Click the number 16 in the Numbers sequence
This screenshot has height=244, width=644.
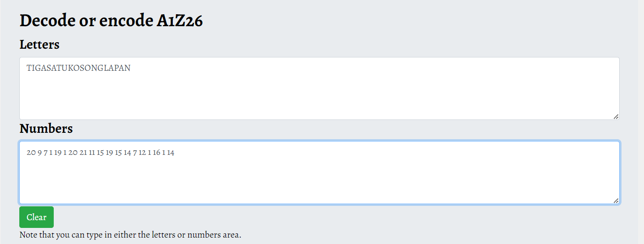point(157,153)
